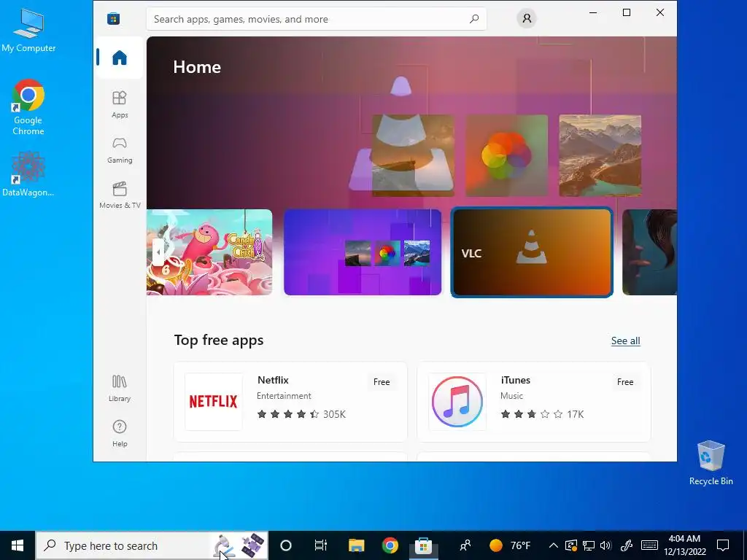Open the Apps section in the sidebar
747x560 pixels.
point(120,104)
